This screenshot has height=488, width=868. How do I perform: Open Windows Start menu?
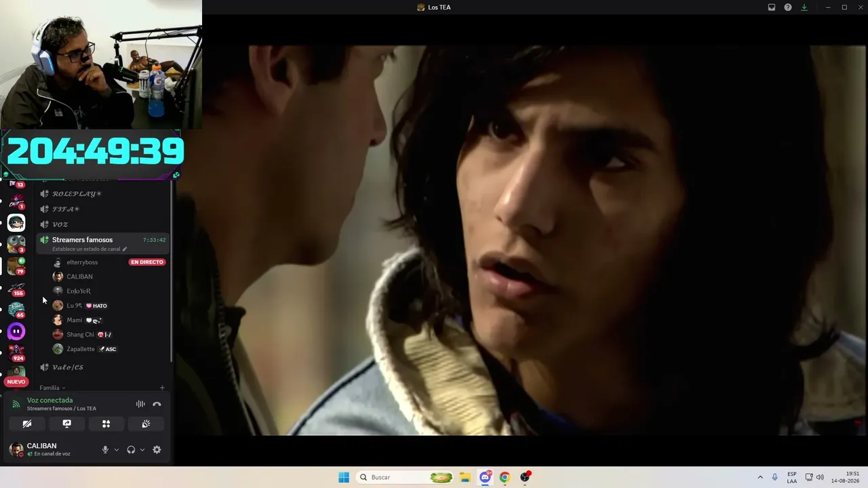click(x=344, y=477)
